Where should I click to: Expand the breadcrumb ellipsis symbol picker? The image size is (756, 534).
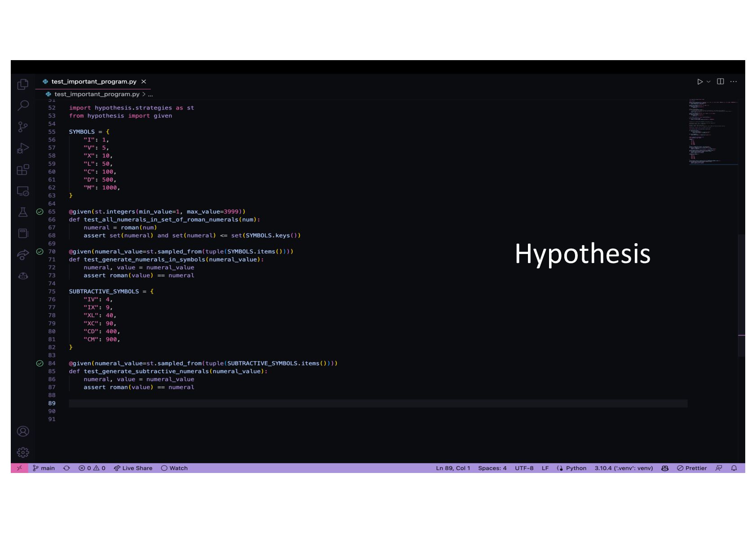pyautogui.click(x=150, y=94)
